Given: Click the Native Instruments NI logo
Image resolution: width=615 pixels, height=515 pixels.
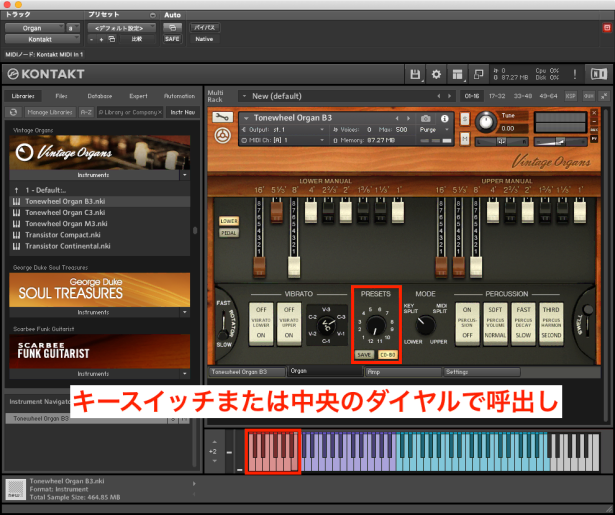Looking at the screenshot, I should 599,74.
